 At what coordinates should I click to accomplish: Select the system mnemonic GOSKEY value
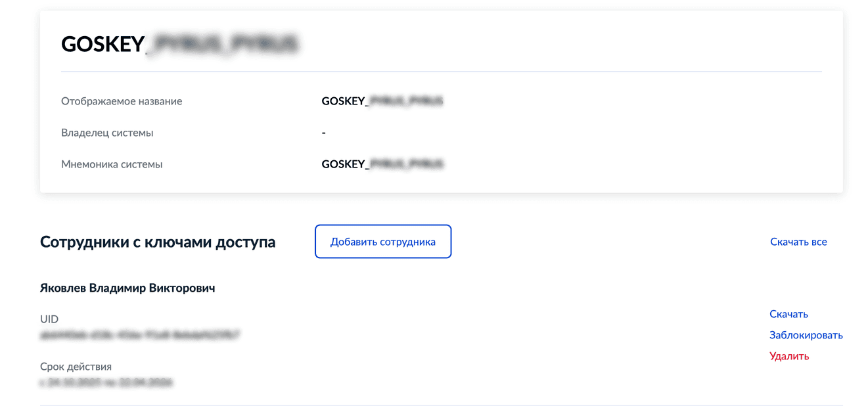point(382,164)
